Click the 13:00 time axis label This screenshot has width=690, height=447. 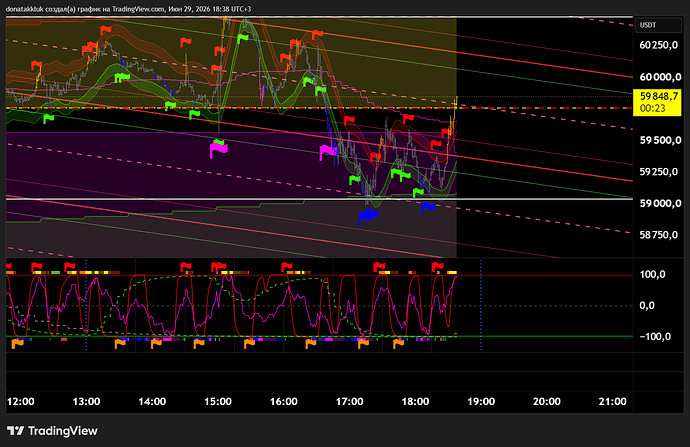[86, 401]
